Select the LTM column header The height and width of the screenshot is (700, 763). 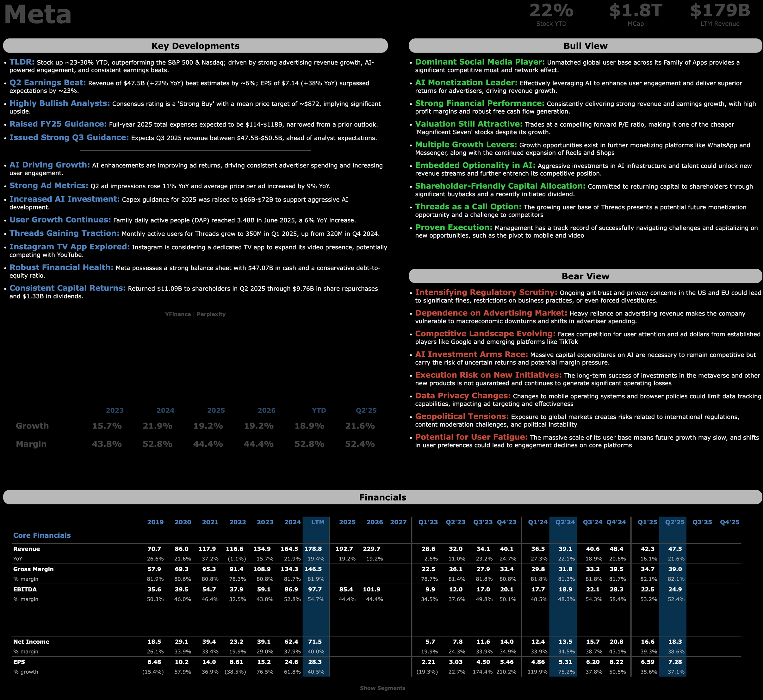[317, 522]
